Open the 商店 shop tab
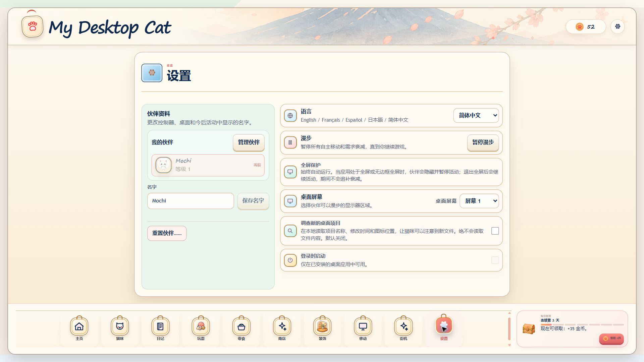 click(x=282, y=328)
